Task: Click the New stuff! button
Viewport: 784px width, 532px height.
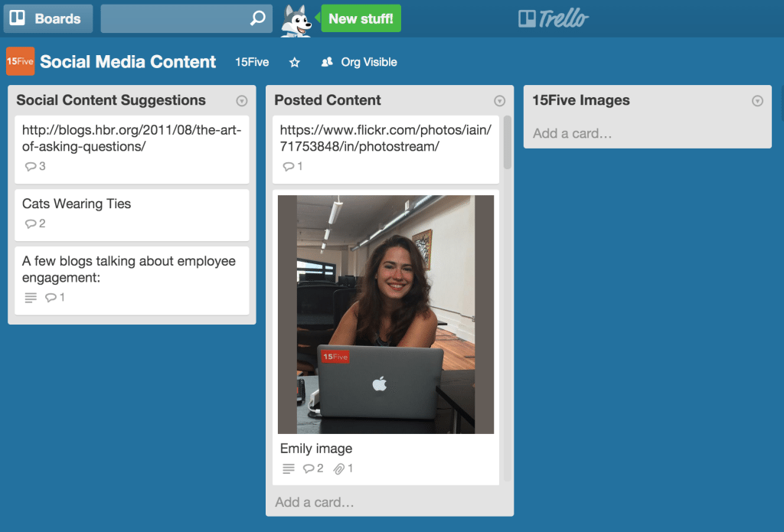Action: tap(361, 18)
